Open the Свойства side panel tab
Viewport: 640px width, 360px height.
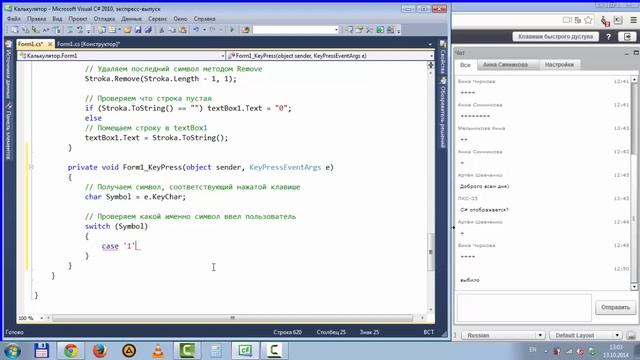point(443,58)
